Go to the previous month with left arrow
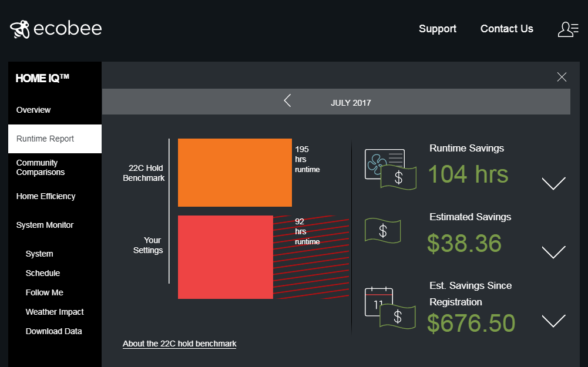588x367 pixels. pyautogui.click(x=287, y=101)
